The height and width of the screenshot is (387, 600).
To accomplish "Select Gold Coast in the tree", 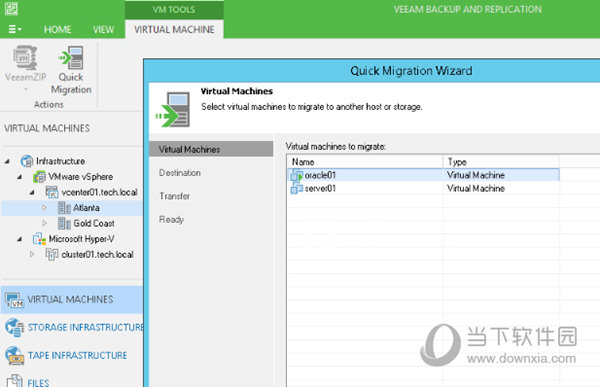I will pyautogui.click(x=94, y=223).
